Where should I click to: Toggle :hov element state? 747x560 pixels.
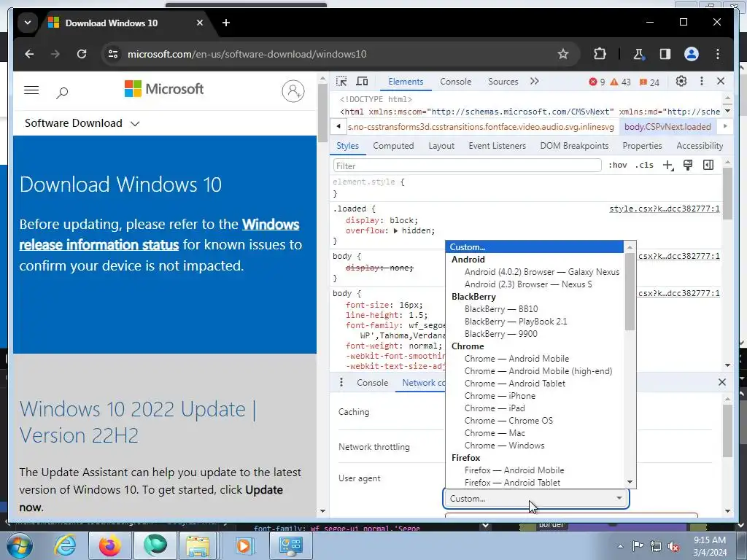pyautogui.click(x=617, y=166)
